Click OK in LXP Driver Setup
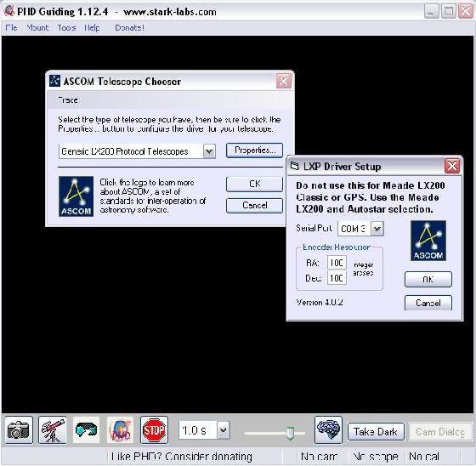 tap(428, 279)
